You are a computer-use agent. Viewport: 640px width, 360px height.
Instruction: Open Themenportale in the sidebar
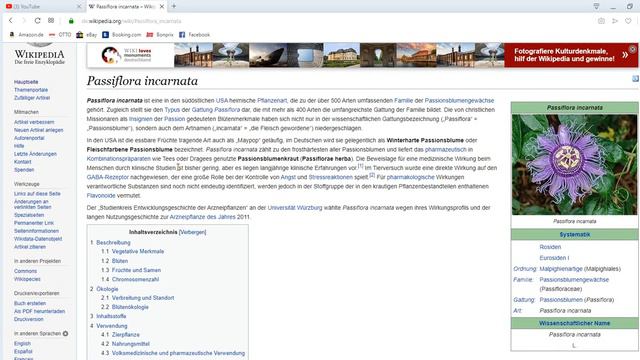(x=31, y=90)
